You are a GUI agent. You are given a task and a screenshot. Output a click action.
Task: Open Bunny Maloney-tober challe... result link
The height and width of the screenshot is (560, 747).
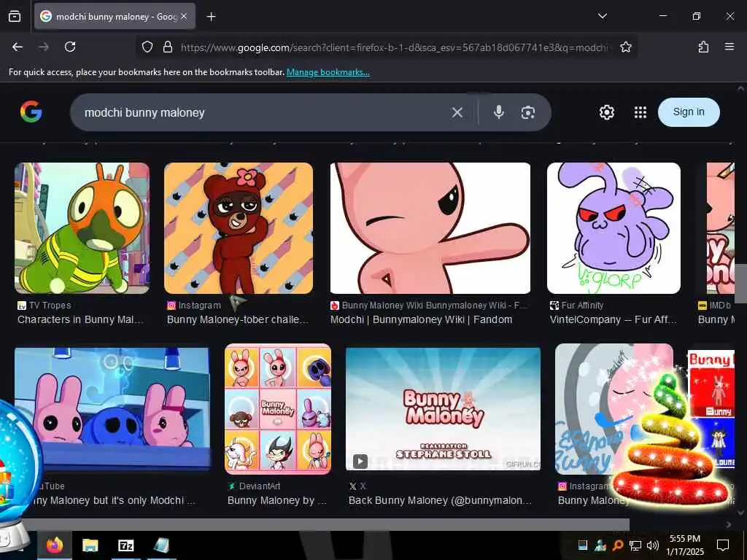click(238, 319)
